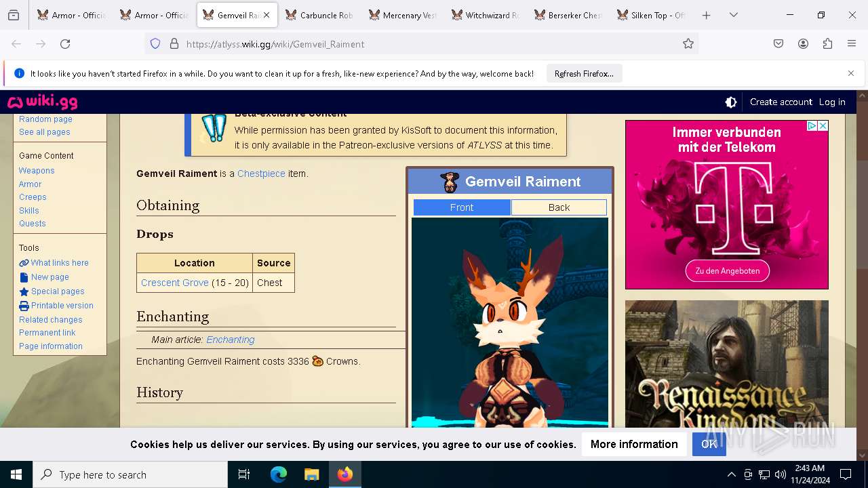Accept cookies with OK button
The height and width of the screenshot is (488, 868).
click(x=709, y=445)
